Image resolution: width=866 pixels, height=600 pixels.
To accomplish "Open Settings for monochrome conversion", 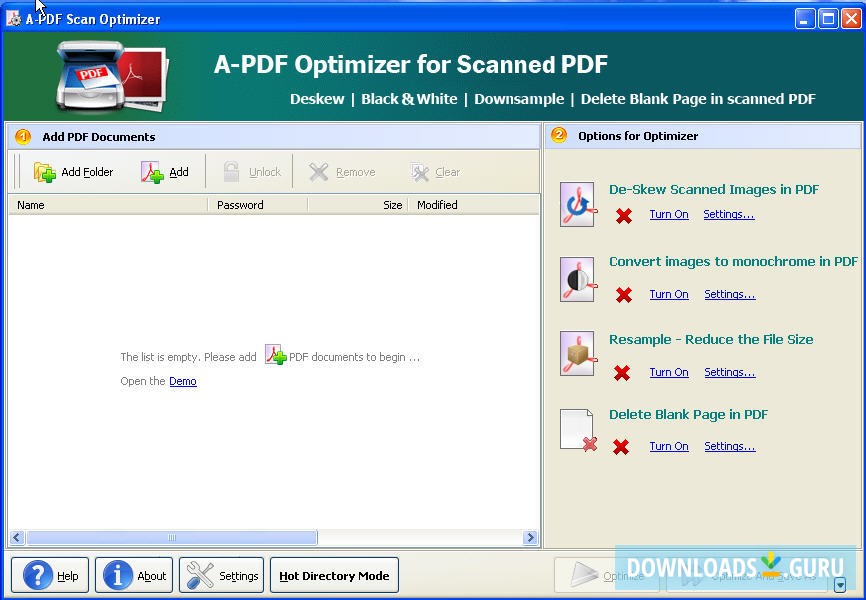I will click(x=730, y=294).
